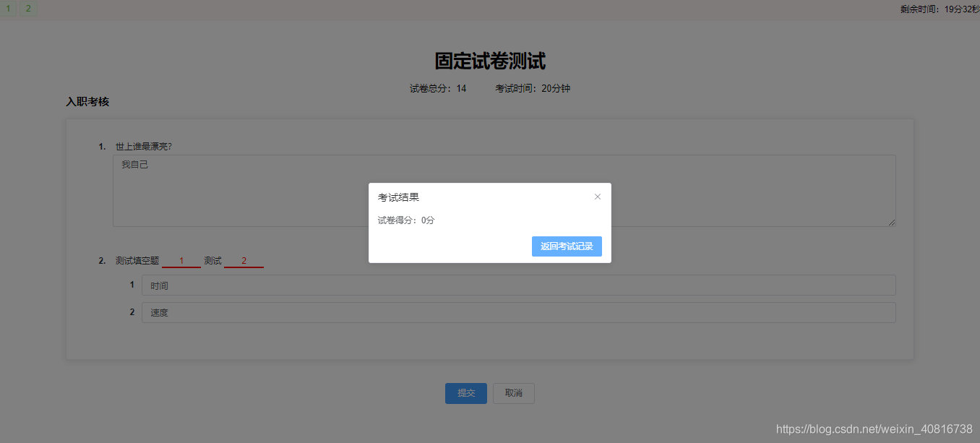Click the exam title 固定试卷测试
The image size is (980, 443).
[x=490, y=61]
